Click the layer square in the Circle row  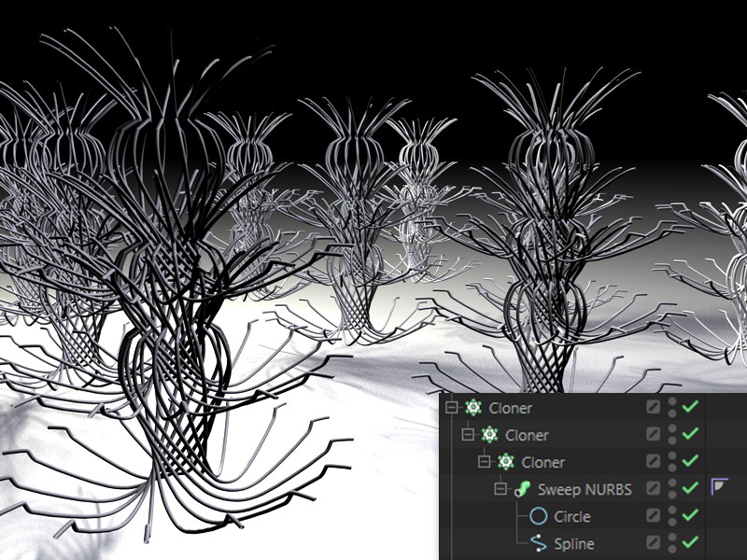(653, 515)
